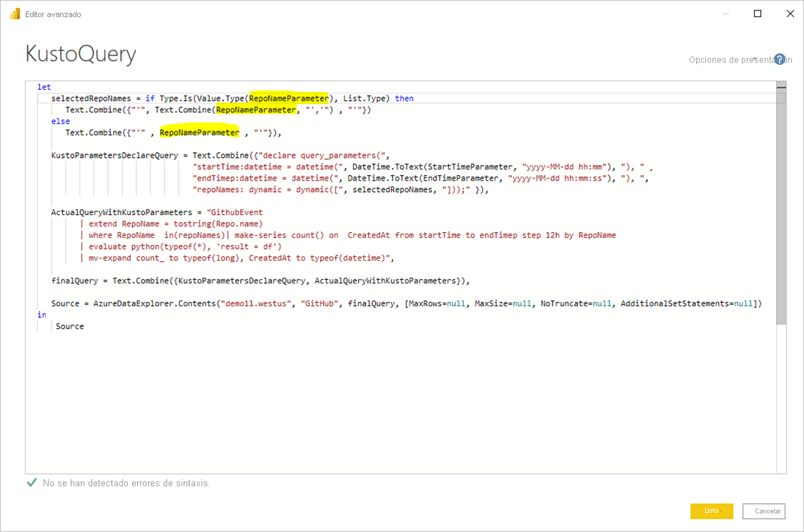This screenshot has height=532, width=804.
Task: Click the Listo button
Action: point(711,511)
